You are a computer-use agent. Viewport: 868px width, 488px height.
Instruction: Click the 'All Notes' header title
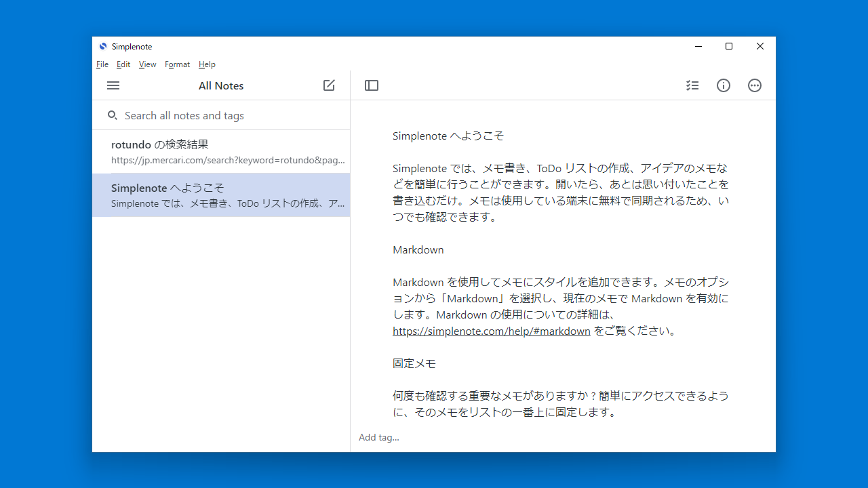click(221, 85)
